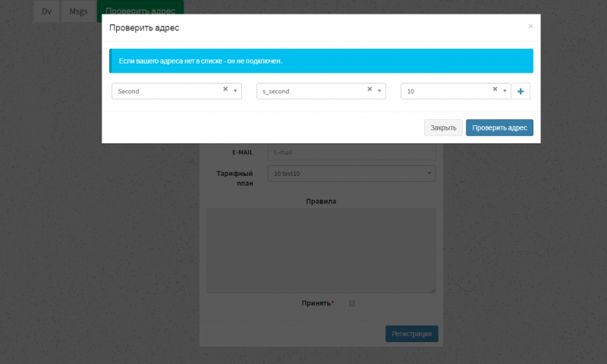Expand the s_second dropdown arrow
This screenshot has width=607, height=364.
[x=379, y=91]
